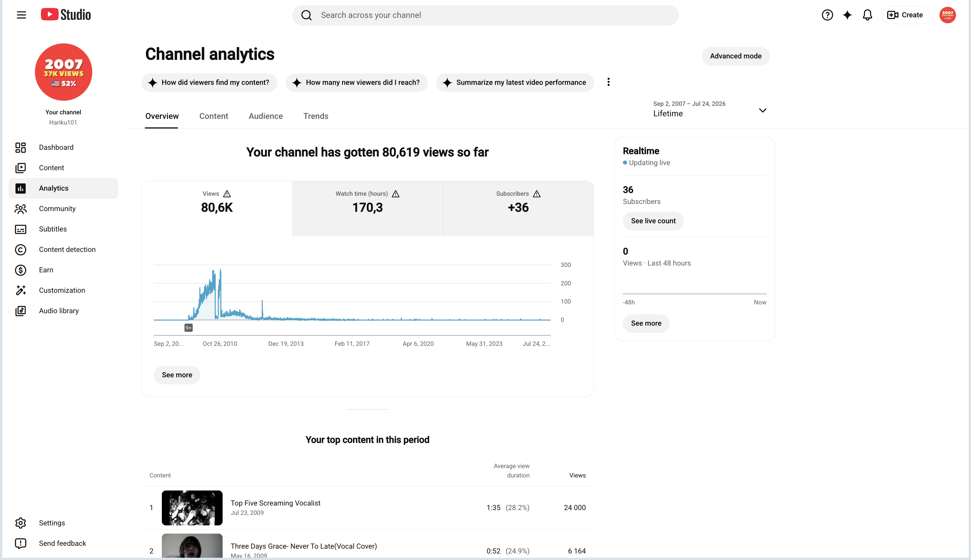This screenshot has width=971, height=560.
Task: Click the Send feedback icon
Action: (x=20, y=543)
